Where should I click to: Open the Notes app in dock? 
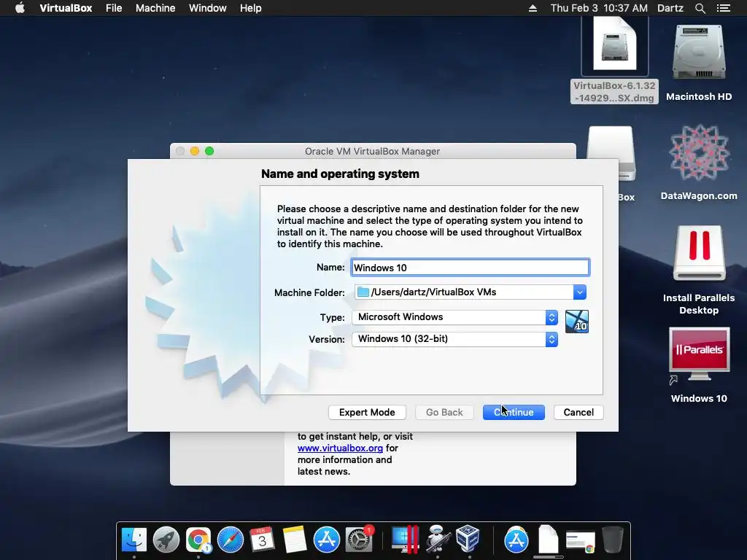point(295,540)
